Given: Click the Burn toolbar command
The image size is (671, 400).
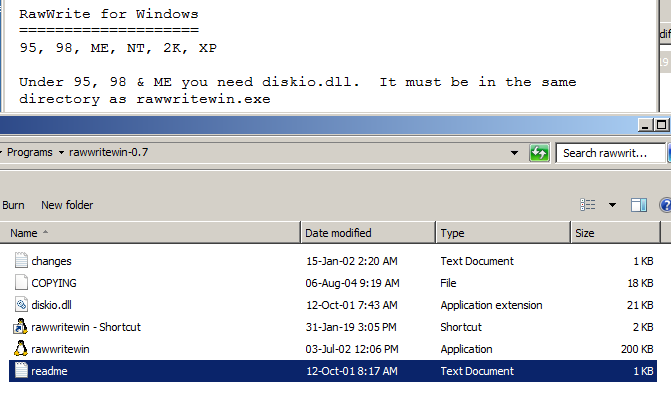Looking at the screenshot, I should pyautogui.click(x=13, y=205).
